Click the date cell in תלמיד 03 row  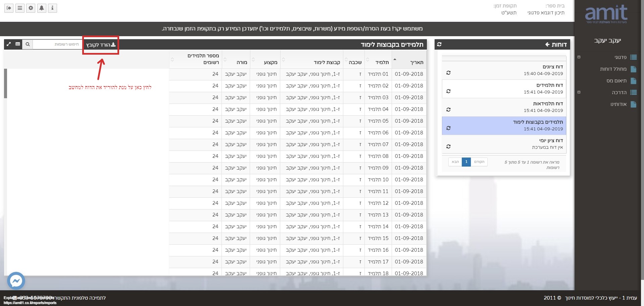coord(409,98)
